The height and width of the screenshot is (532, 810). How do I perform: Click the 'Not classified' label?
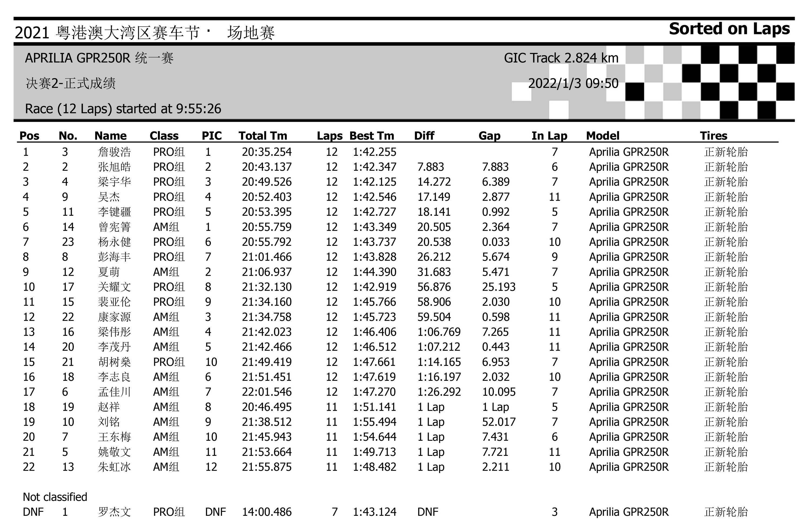[55, 497]
